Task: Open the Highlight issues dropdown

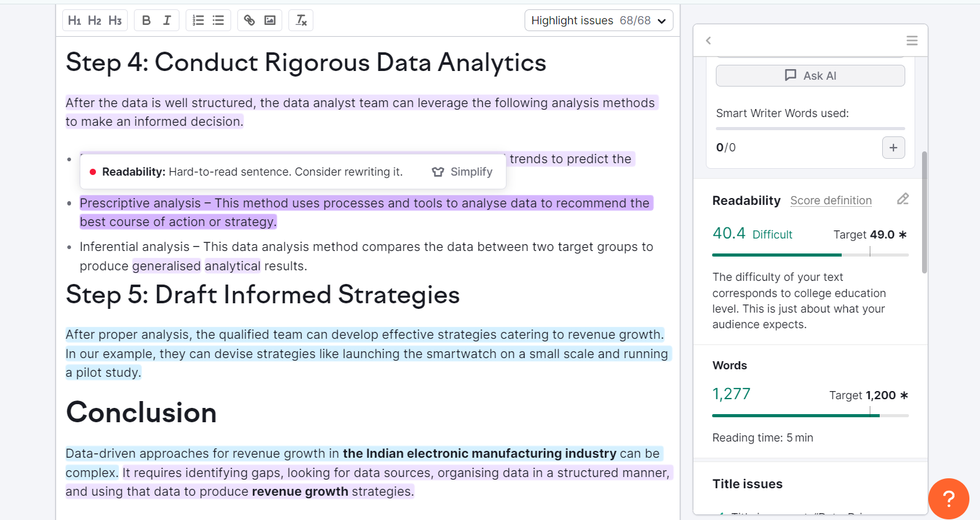Action: coord(598,21)
